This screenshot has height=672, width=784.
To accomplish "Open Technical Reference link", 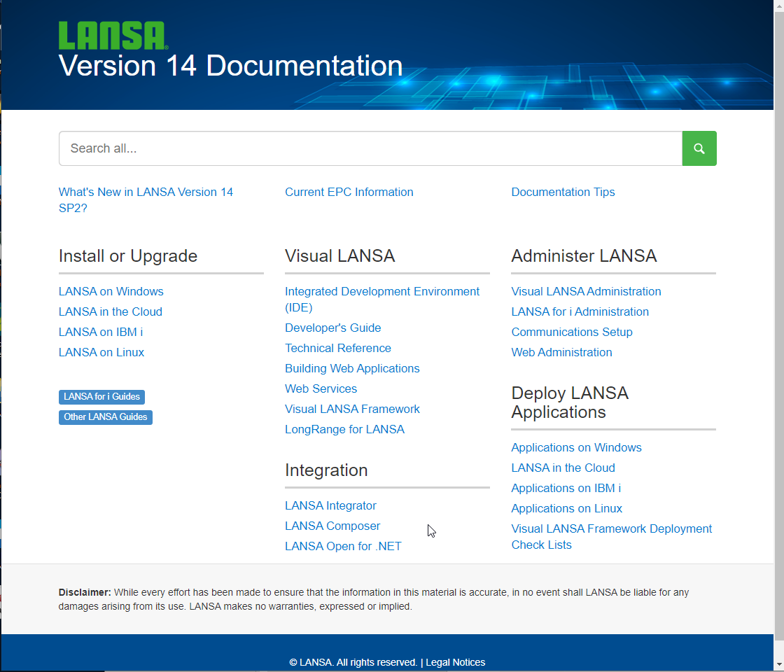I will [x=338, y=348].
